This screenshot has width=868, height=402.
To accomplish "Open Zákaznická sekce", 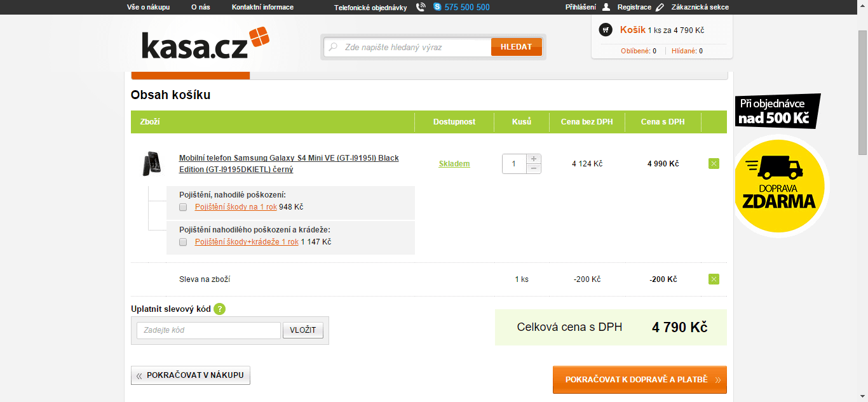I will coord(700,7).
